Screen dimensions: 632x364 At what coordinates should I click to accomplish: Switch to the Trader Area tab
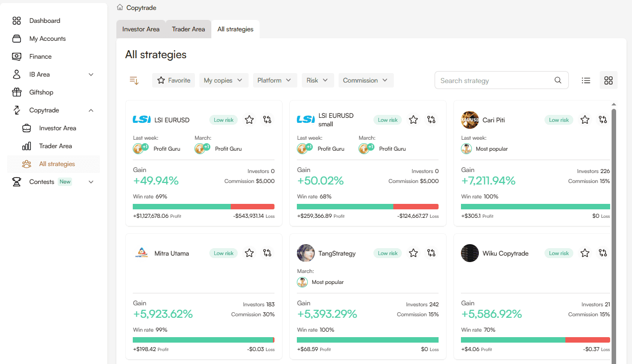pos(188,29)
